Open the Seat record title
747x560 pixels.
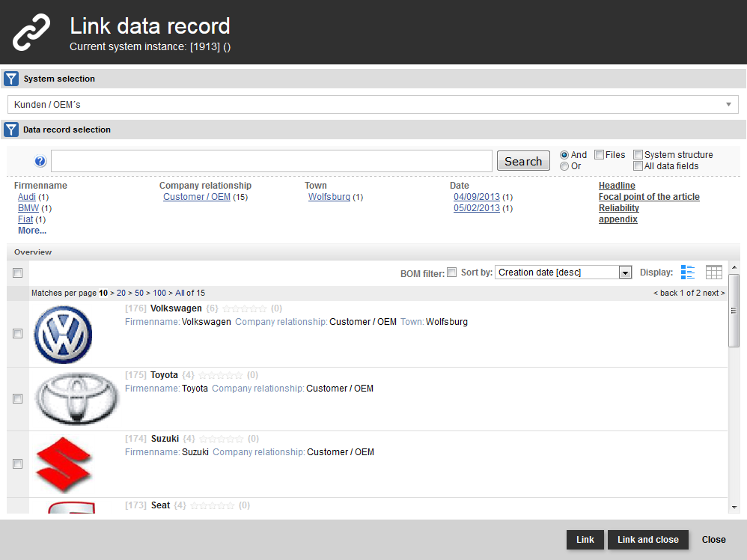point(160,505)
